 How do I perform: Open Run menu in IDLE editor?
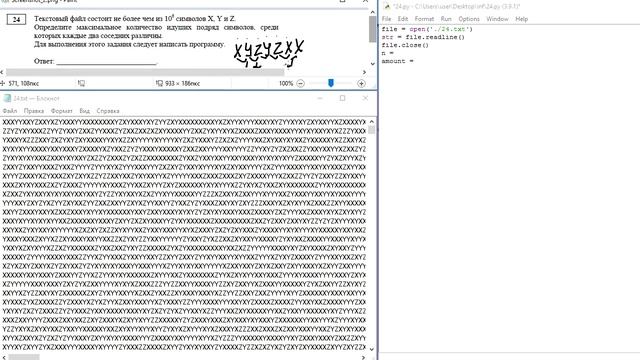point(446,19)
